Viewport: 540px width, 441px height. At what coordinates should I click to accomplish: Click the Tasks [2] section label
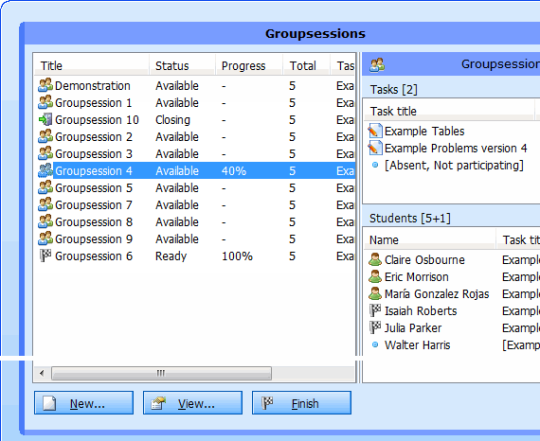(x=394, y=90)
